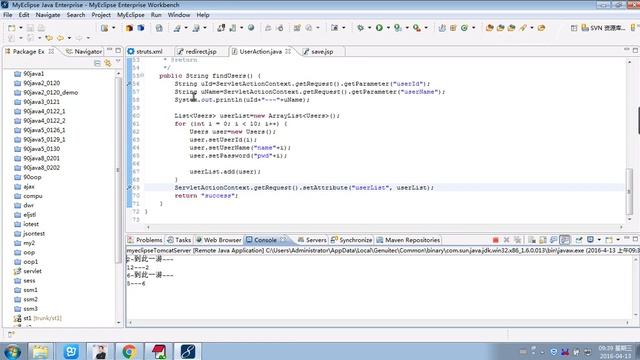
Task: Close the UserAction.java tab
Action: pyautogui.click(x=288, y=51)
